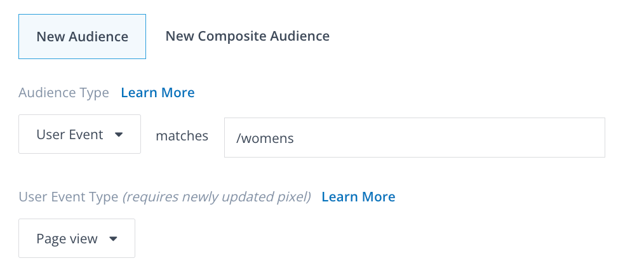This screenshot has width=644, height=277.
Task: Click the "User Event Type" field label
Action: [69, 197]
